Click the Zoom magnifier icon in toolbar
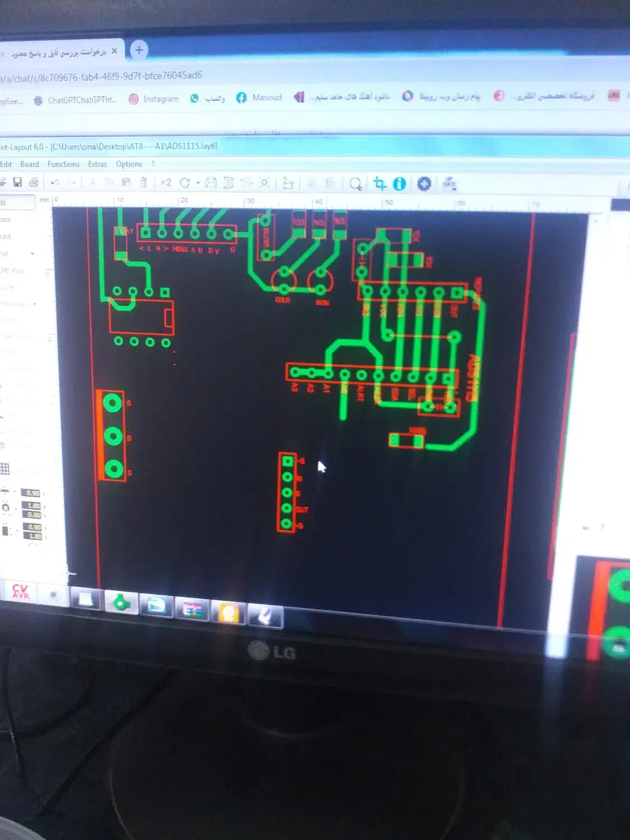Viewport: 630px width, 840px height. point(355,184)
